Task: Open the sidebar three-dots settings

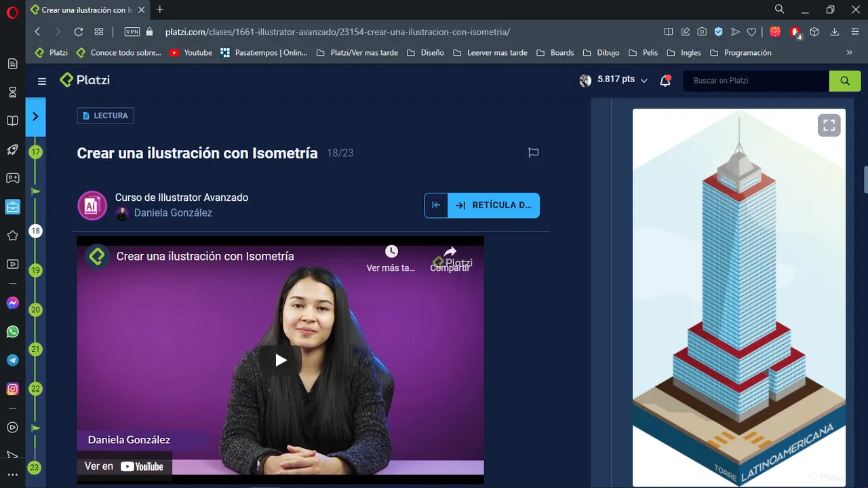Action: click(12, 475)
